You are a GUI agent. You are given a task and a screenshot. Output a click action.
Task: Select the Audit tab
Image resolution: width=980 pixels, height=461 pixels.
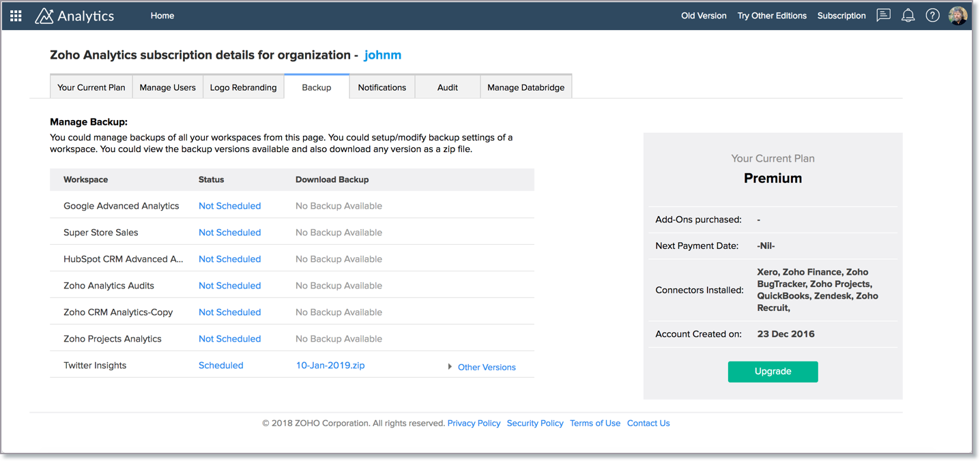pyautogui.click(x=447, y=87)
